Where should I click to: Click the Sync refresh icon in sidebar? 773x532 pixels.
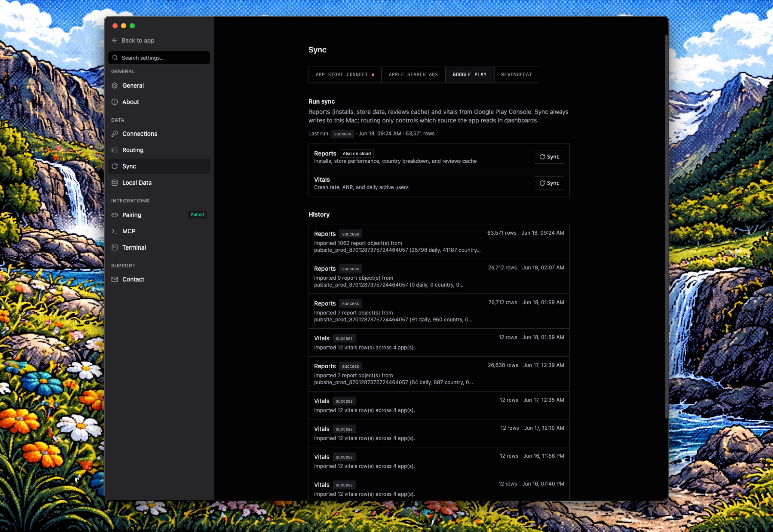point(115,166)
